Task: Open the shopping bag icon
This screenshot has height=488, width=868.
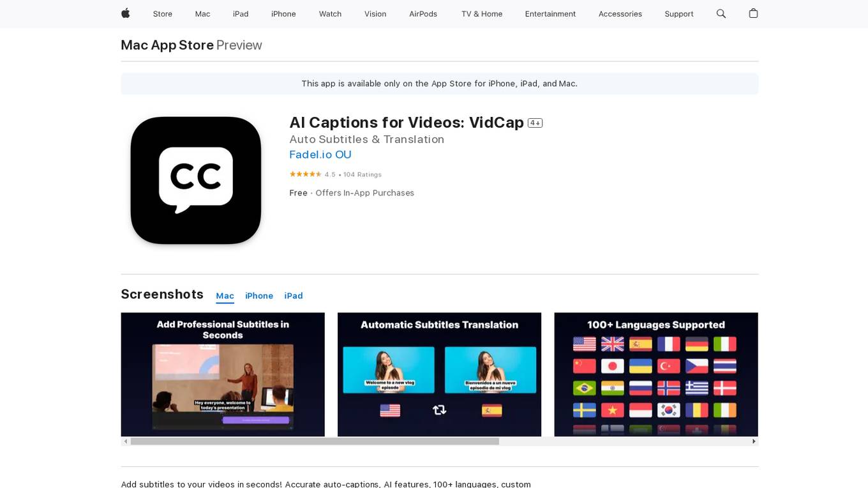Action: 753,13
